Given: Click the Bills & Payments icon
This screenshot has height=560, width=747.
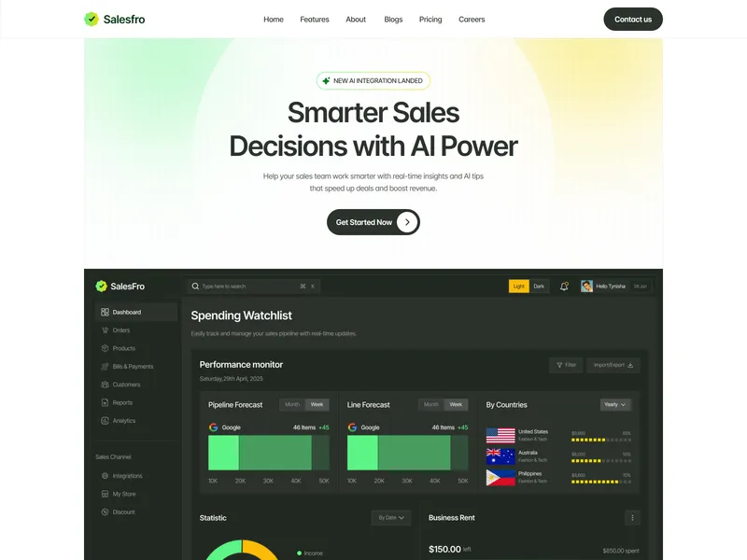Looking at the screenshot, I should (x=105, y=366).
